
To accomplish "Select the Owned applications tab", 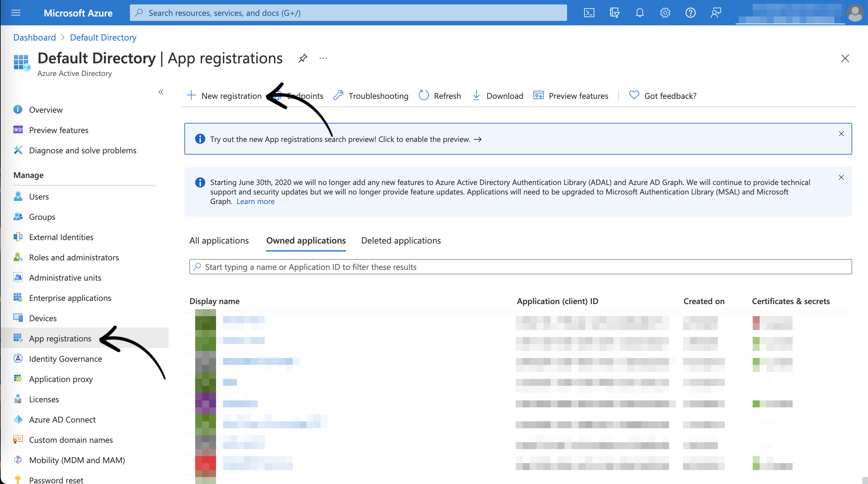I will [306, 240].
